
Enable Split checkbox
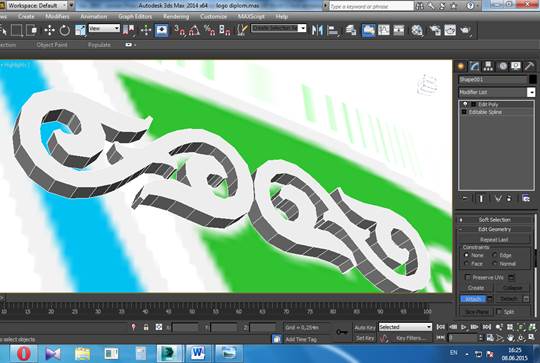click(x=499, y=312)
